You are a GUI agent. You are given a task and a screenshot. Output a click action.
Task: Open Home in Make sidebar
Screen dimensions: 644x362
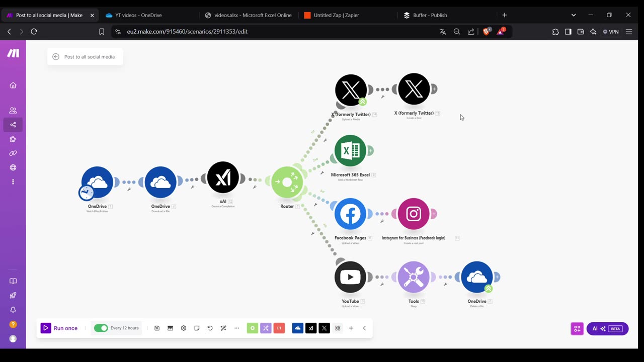coord(13,85)
